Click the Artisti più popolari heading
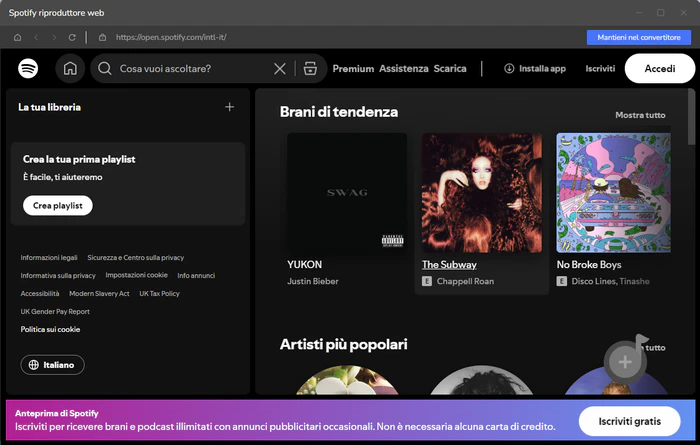This screenshot has height=445, width=700. [x=343, y=344]
